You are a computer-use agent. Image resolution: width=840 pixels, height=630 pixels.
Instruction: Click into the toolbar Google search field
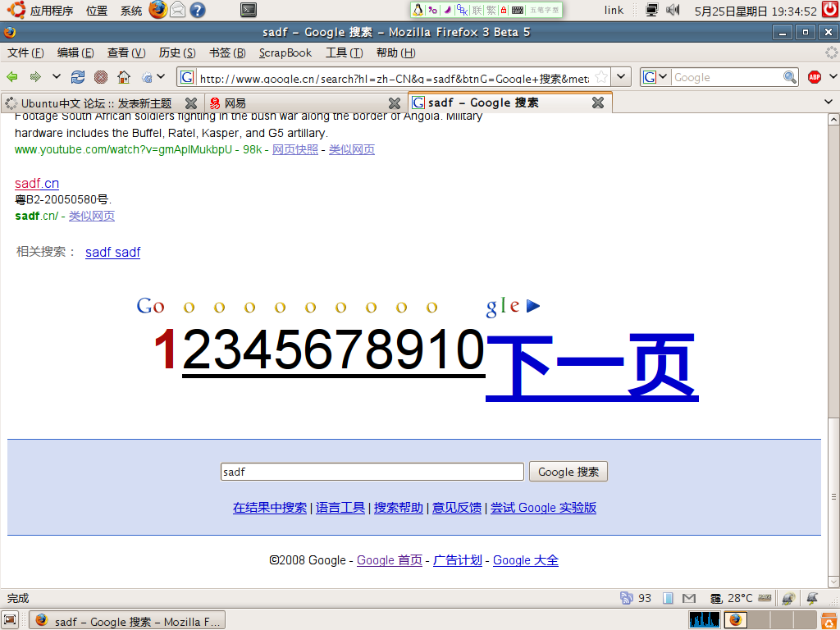click(x=727, y=77)
